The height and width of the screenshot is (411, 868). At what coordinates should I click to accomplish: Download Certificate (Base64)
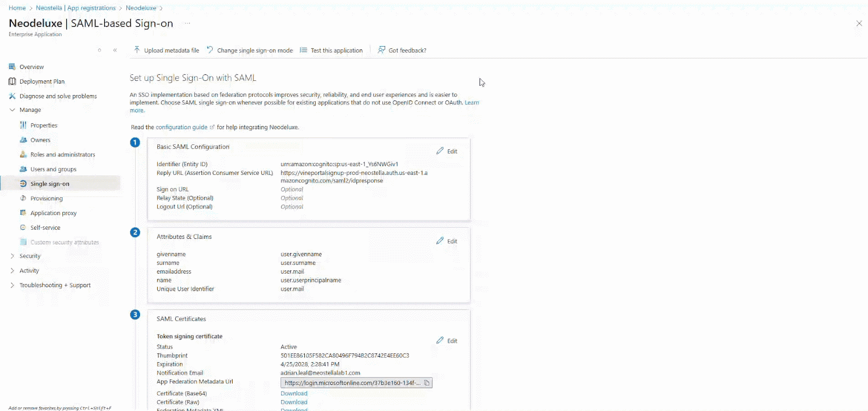pyautogui.click(x=294, y=394)
